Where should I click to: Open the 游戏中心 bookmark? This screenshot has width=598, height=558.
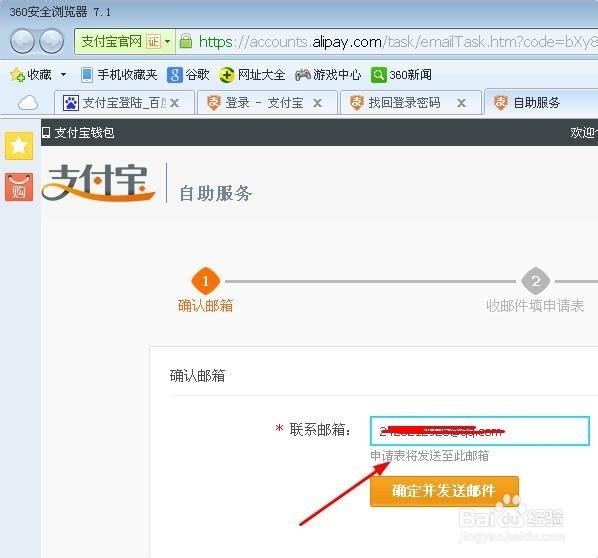(x=328, y=75)
